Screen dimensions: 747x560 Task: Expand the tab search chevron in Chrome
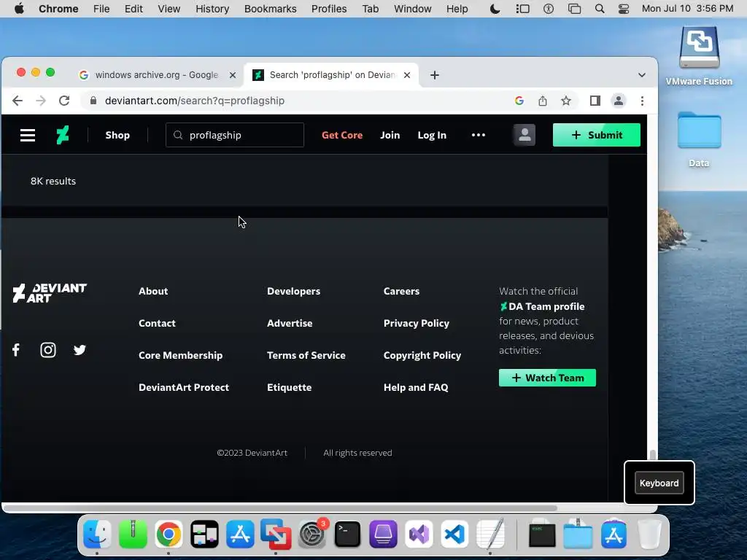click(642, 75)
